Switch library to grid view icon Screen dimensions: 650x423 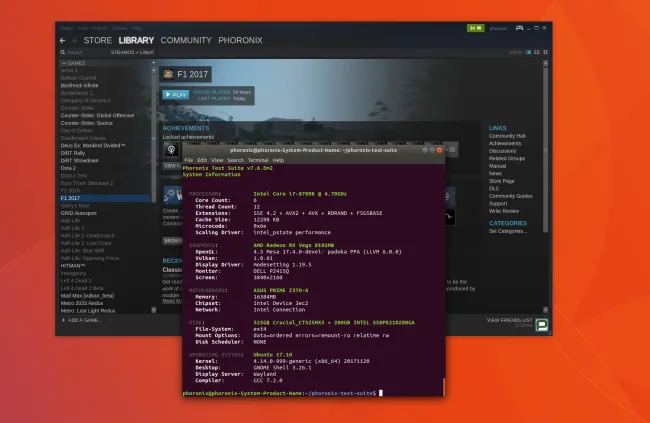click(546, 52)
